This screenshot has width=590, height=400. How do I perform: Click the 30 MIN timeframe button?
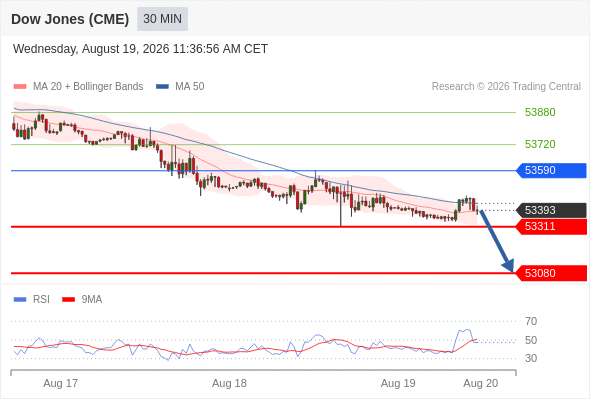[x=162, y=19]
